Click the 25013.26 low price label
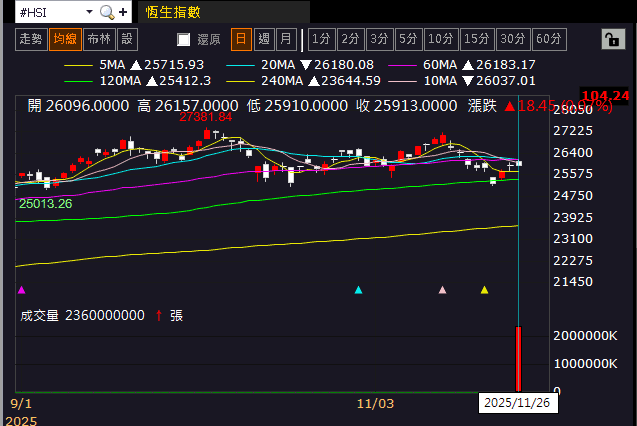 [x=46, y=203]
